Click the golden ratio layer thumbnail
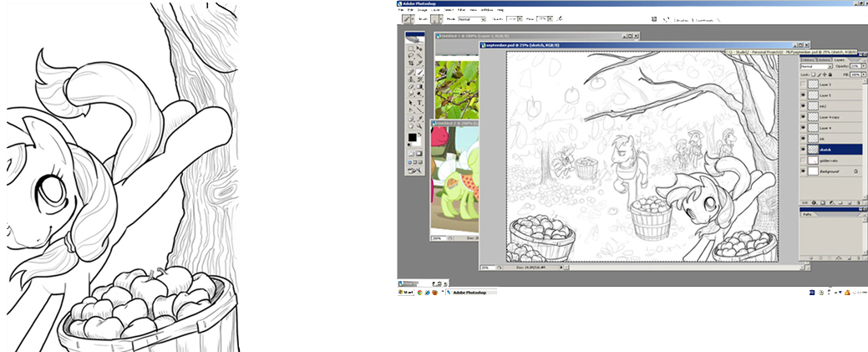The image size is (868, 352). click(x=813, y=162)
